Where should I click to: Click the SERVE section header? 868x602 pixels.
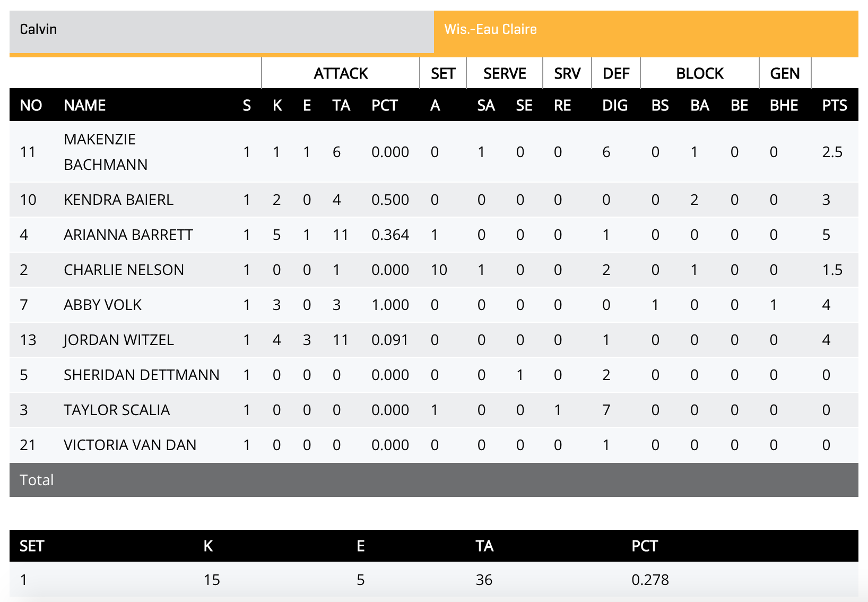coord(504,73)
